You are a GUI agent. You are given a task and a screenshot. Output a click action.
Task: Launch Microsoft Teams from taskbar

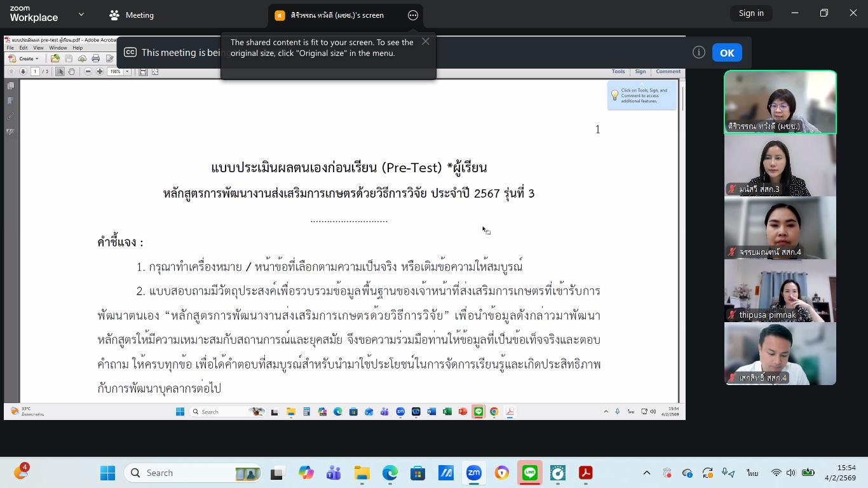click(x=334, y=473)
